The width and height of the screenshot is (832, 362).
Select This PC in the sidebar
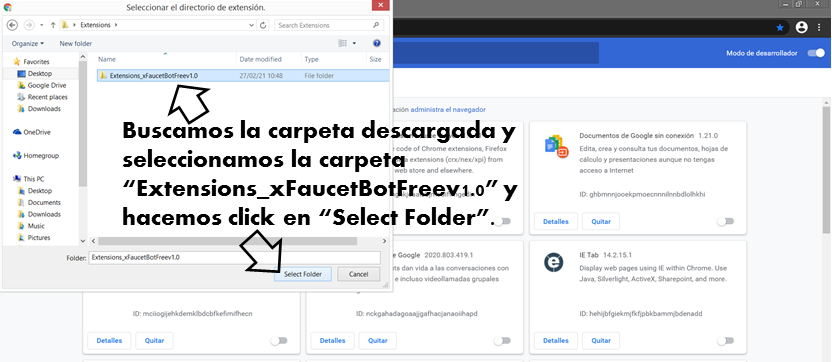[x=33, y=179]
